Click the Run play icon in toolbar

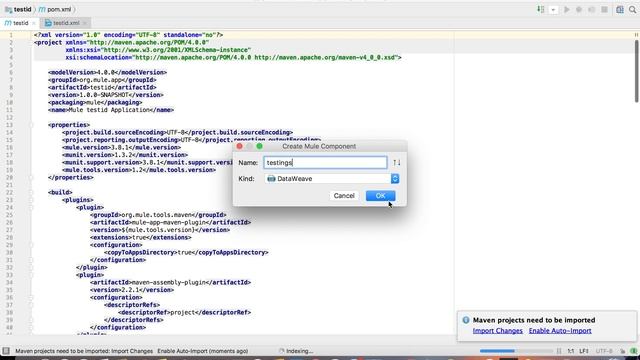coord(567,9)
